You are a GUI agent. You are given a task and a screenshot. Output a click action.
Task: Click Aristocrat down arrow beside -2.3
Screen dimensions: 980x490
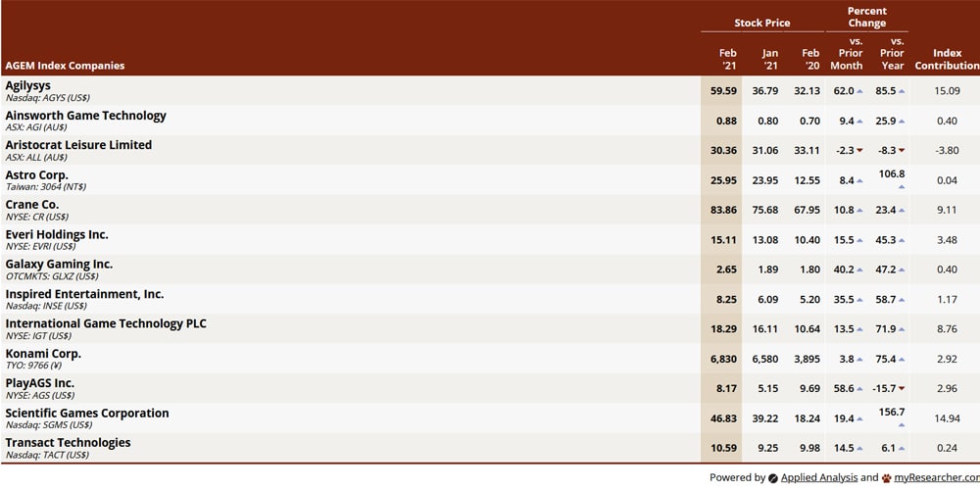860,151
